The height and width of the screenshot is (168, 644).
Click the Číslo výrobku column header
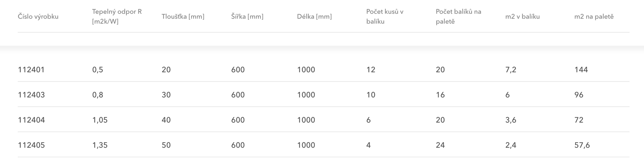coord(38,17)
